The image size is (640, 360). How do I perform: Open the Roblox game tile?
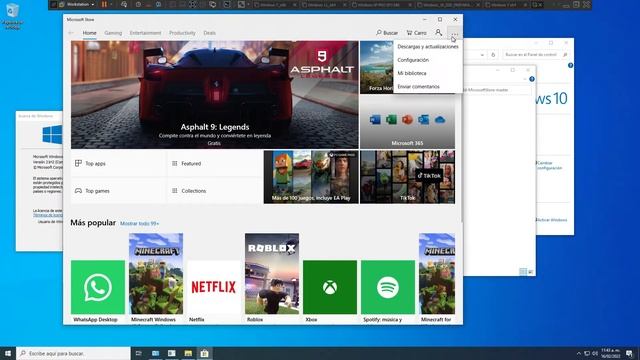coord(272,273)
